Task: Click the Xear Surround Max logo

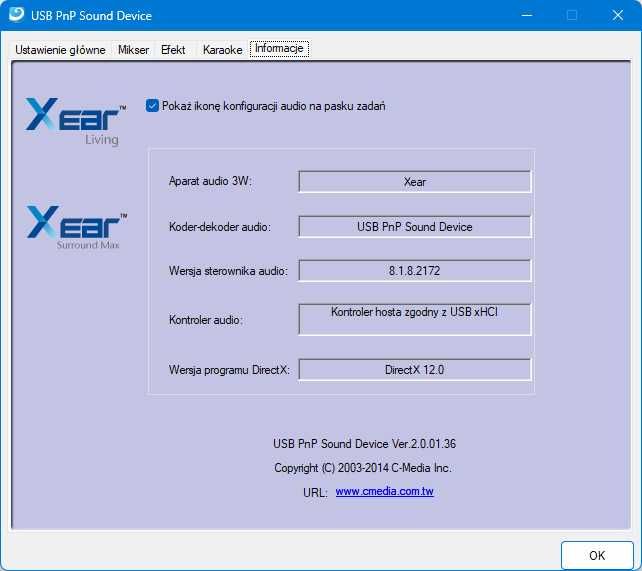Action: click(x=77, y=228)
